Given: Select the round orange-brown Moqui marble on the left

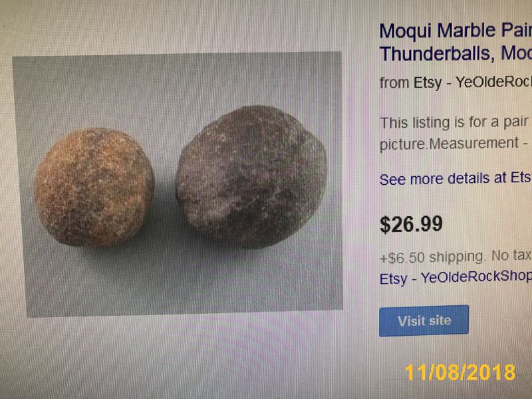Looking at the screenshot, I should (x=94, y=187).
